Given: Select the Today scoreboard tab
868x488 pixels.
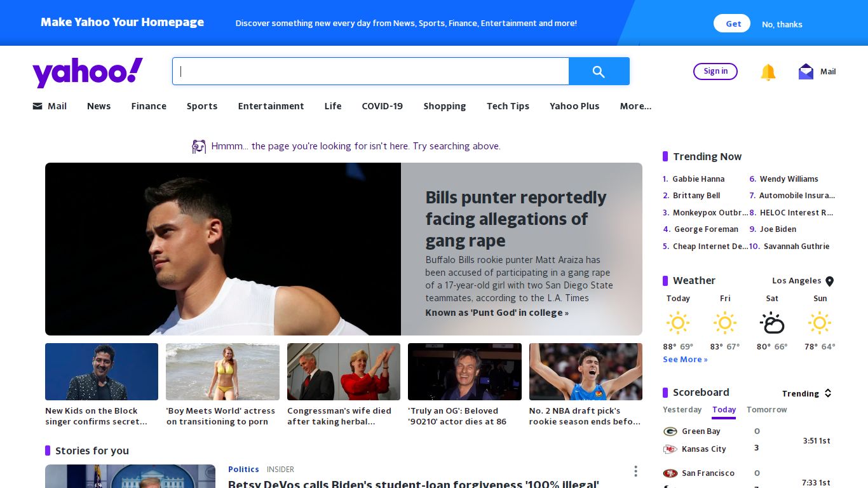Looking at the screenshot, I should click(724, 410).
